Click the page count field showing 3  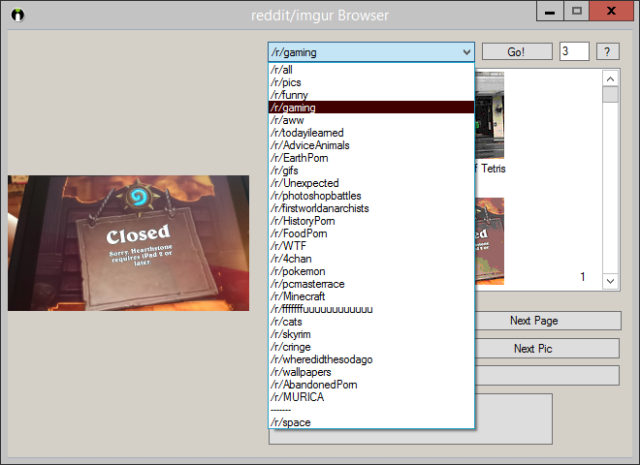573,52
